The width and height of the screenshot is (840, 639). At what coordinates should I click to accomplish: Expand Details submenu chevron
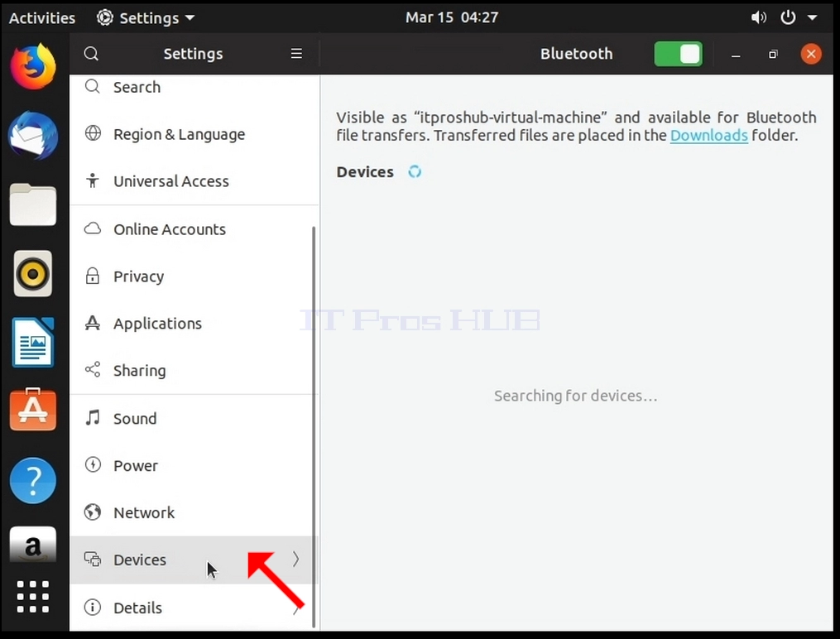(x=295, y=609)
